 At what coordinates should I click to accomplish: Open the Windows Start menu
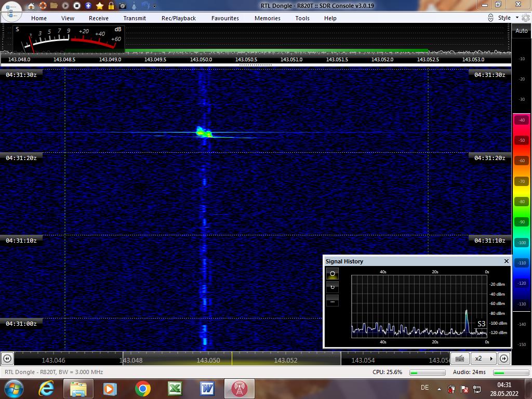(x=14, y=389)
